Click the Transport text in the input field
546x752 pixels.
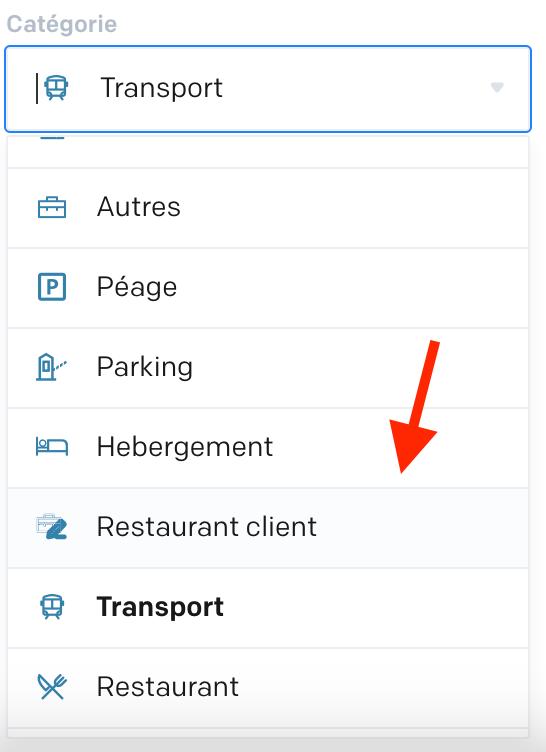pos(162,88)
